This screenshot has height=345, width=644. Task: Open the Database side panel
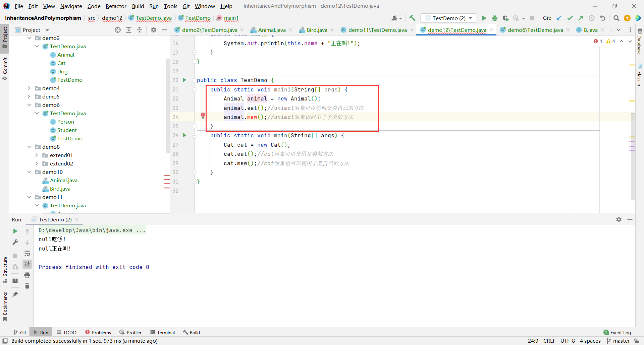639,41
